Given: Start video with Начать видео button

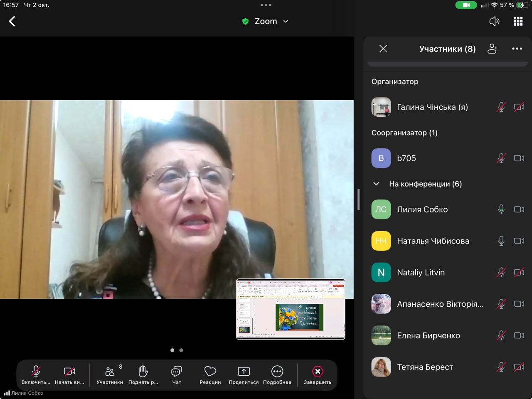Looking at the screenshot, I should tap(69, 374).
